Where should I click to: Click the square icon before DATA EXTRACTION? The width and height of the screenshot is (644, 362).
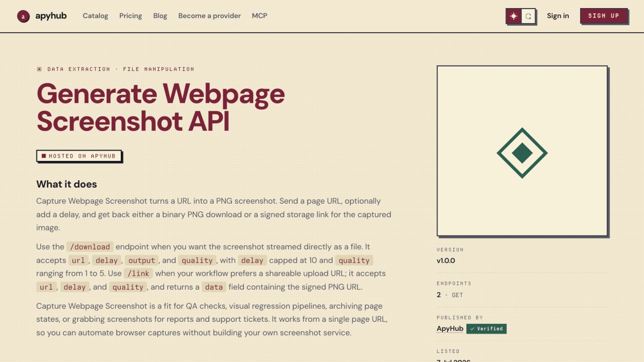tap(39, 69)
